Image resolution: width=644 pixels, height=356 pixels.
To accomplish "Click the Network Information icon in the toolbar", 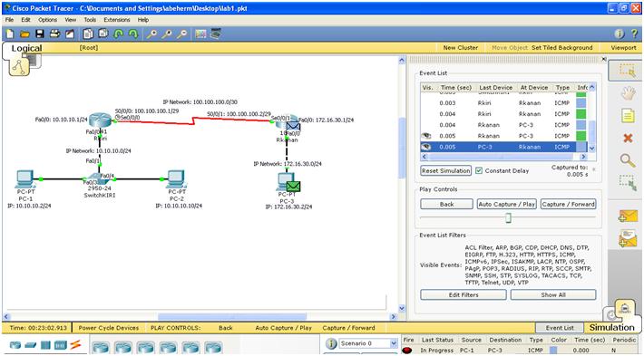I will click(620, 34).
